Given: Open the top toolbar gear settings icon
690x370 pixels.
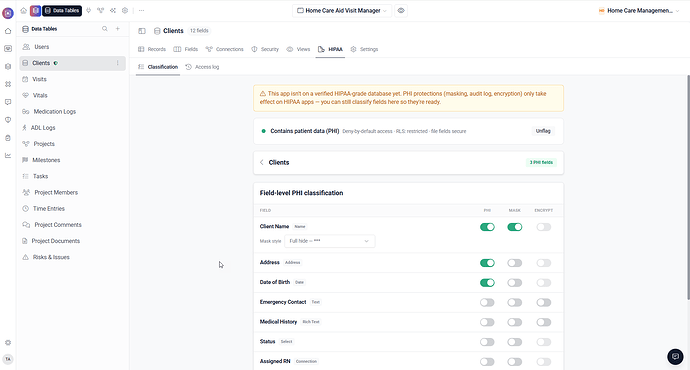Looking at the screenshot, I should click(x=125, y=11).
